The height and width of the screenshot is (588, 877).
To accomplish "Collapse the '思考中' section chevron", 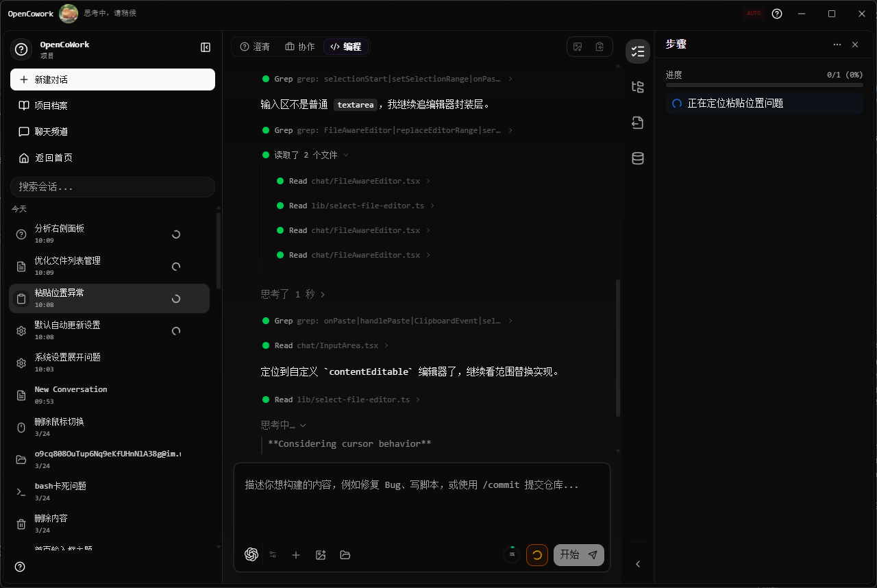I will (303, 425).
